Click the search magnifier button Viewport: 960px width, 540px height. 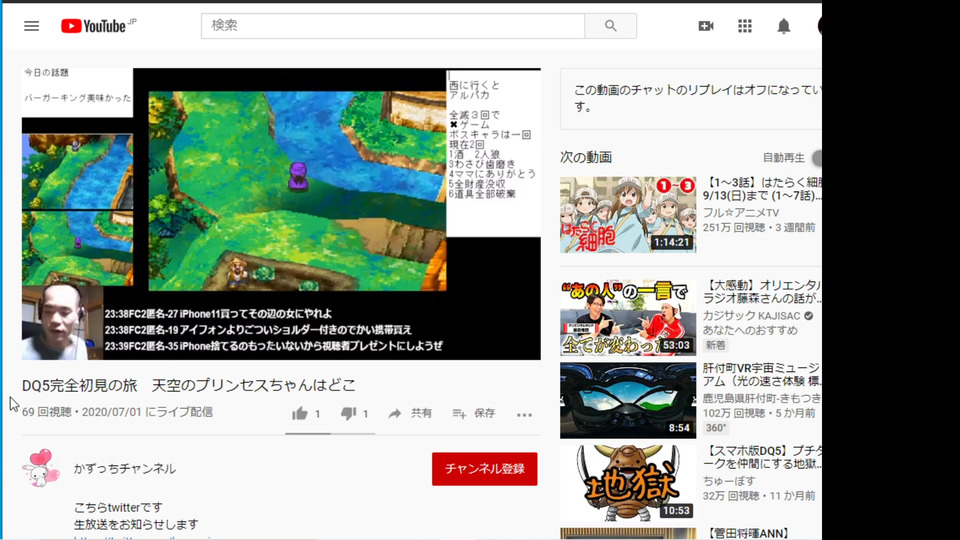[610, 26]
